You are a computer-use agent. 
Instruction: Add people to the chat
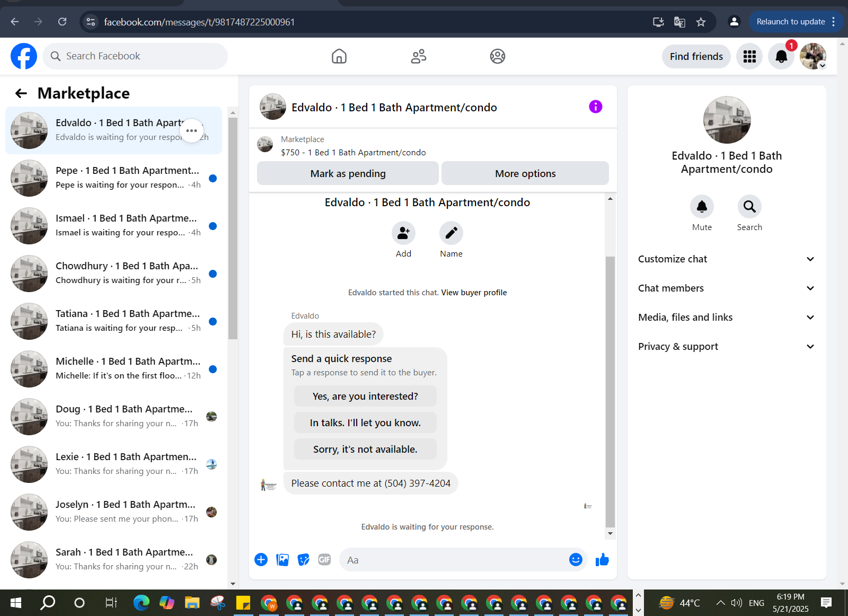(x=403, y=233)
